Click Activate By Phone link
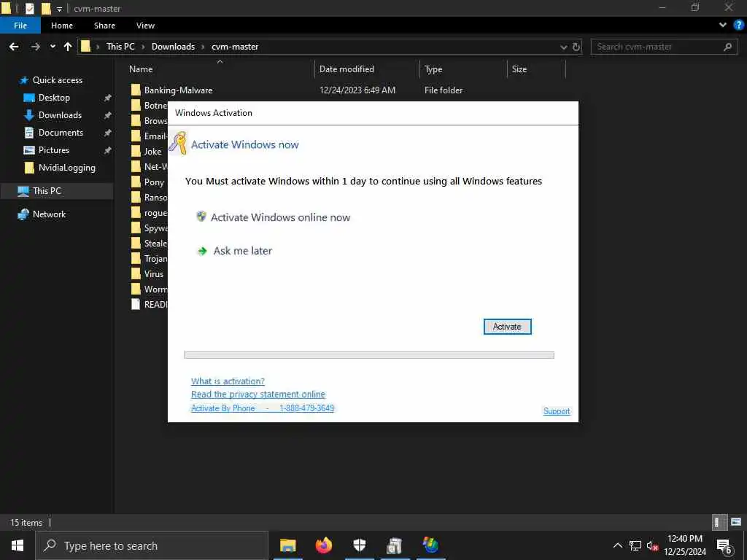Viewport: 747px width, 560px height. pyautogui.click(x=263, y=408)
